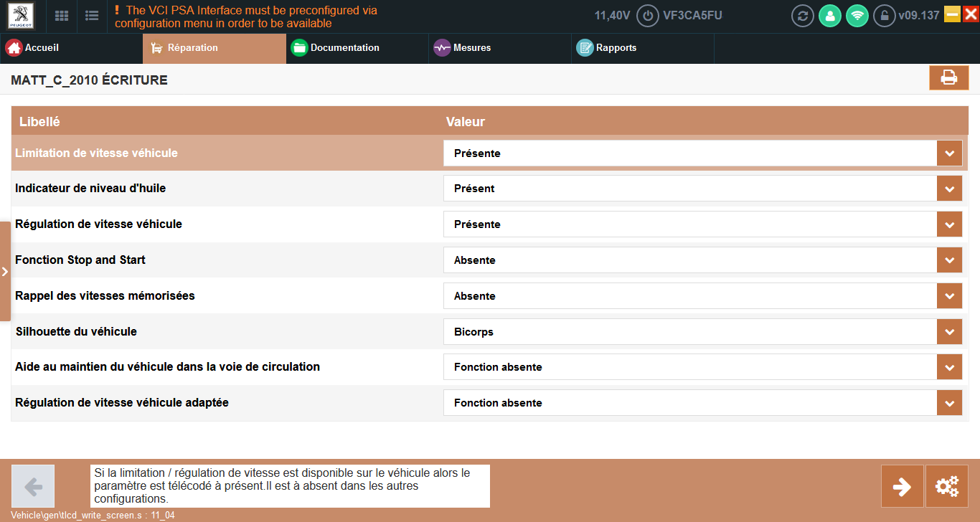Switch to the Documentation tab
Image resolution: width=980 pixels, height=522 pixels.
(x=344, y=48)
